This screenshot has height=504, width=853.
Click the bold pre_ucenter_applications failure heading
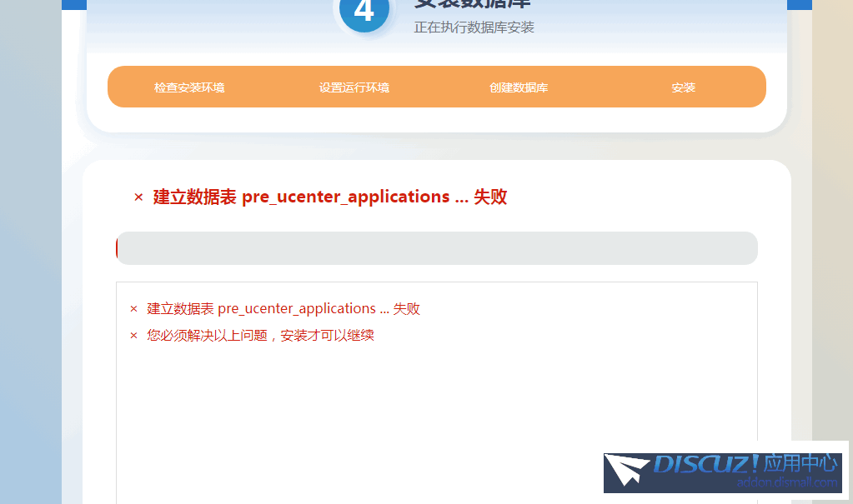[329, 197]
